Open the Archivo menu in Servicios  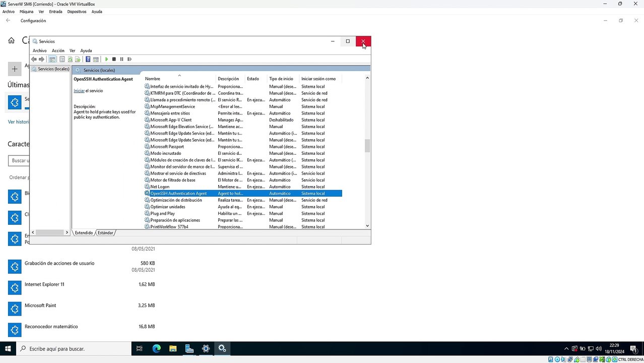pyautogui.click(x=39, y=50)
